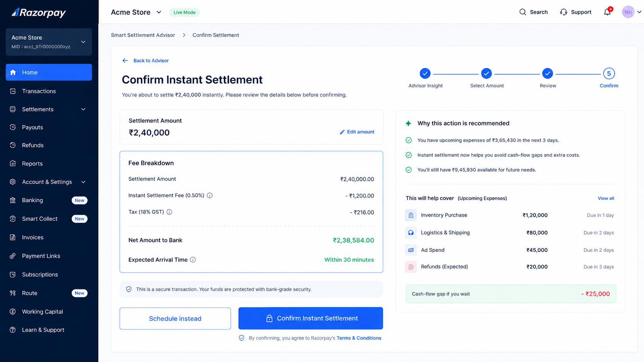This screenshot has height=362, width=644.
Task: Click the Live Mode badge
Action: click(x=184, y=12)
